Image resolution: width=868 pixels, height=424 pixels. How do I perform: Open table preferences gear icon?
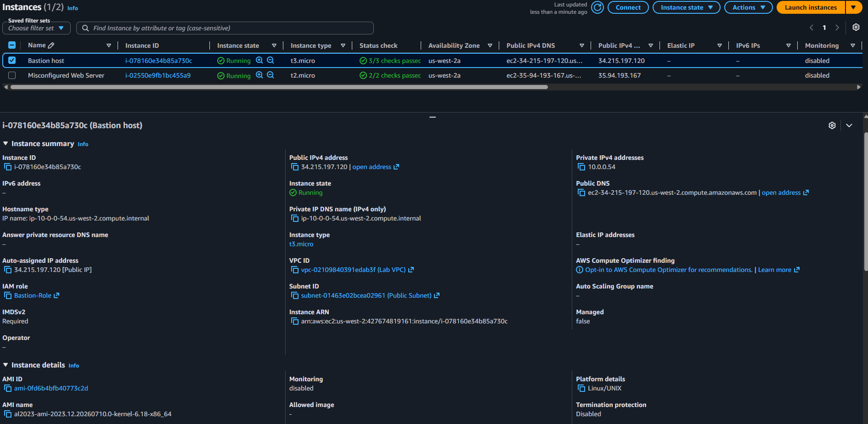click(x=856, y=28)
